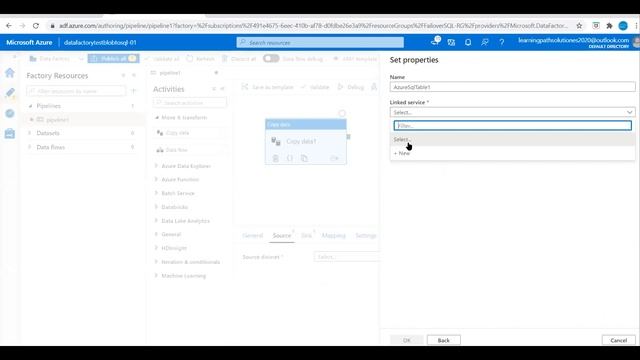This screenshot has height=360, width=640.
Task: Click the Name field AzureSqlTable1
Action: point(512,87)
